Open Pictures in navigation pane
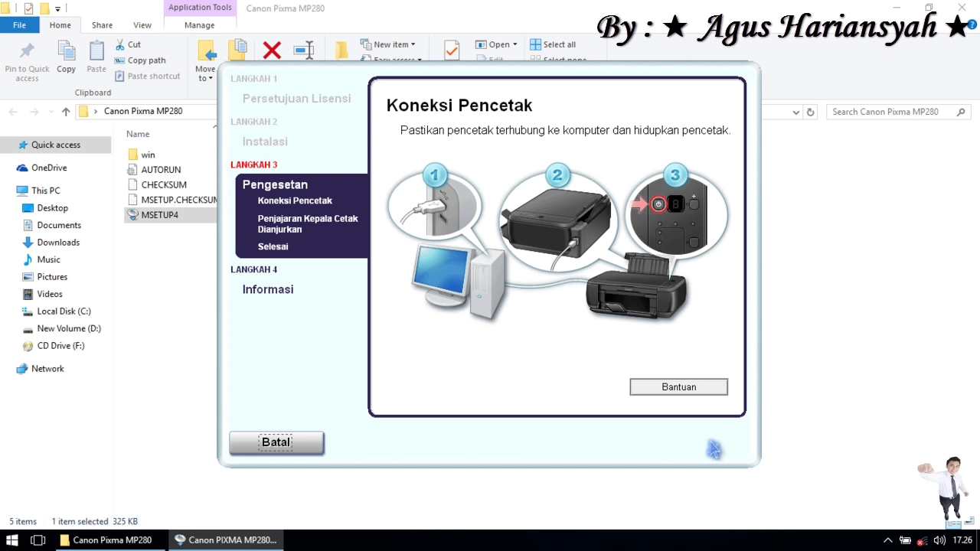The height and width of the screenshot is (551, 980). coord(52,277)
